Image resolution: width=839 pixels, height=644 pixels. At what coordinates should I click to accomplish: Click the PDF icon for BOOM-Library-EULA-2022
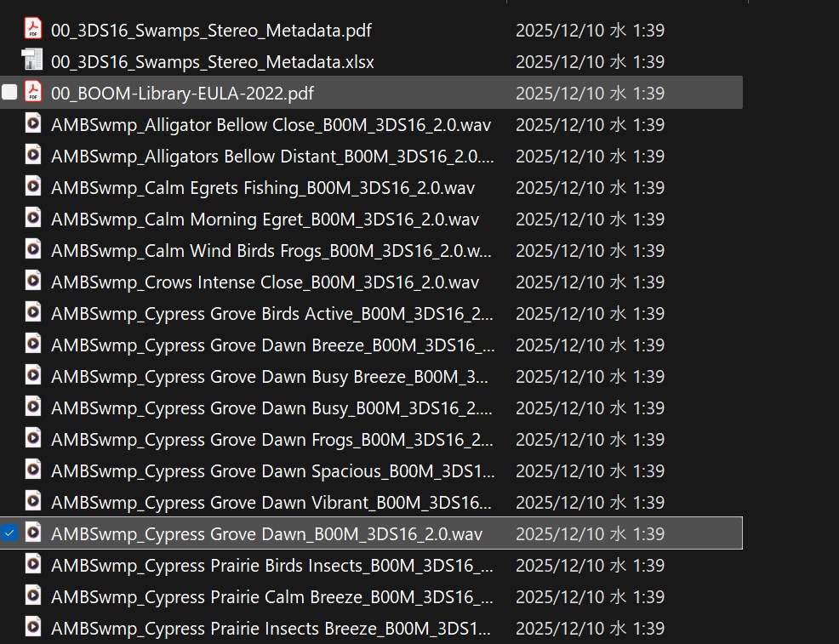[x=33, y=93]
